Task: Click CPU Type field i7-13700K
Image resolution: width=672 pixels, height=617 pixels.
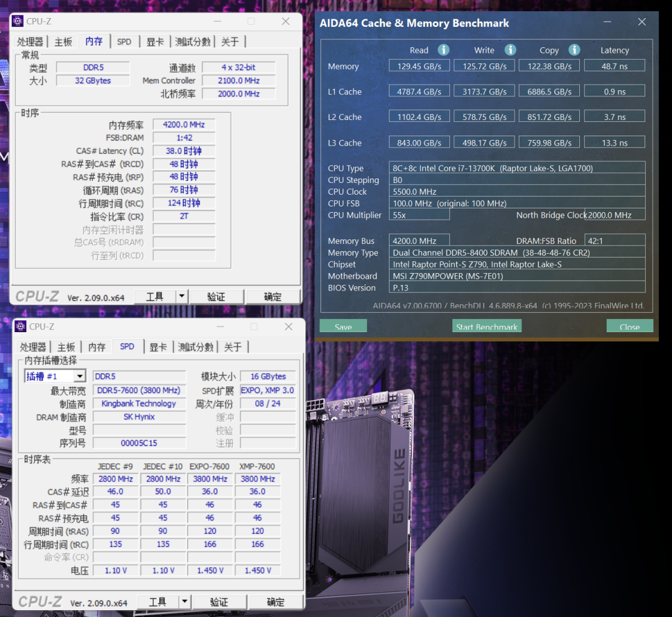Action: (x=517, y=168)
